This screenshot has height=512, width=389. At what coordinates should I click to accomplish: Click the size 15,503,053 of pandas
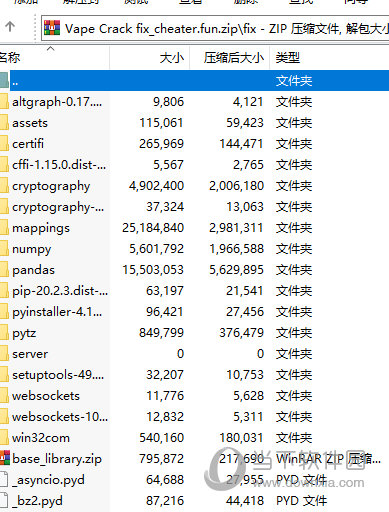pos(153,270)
